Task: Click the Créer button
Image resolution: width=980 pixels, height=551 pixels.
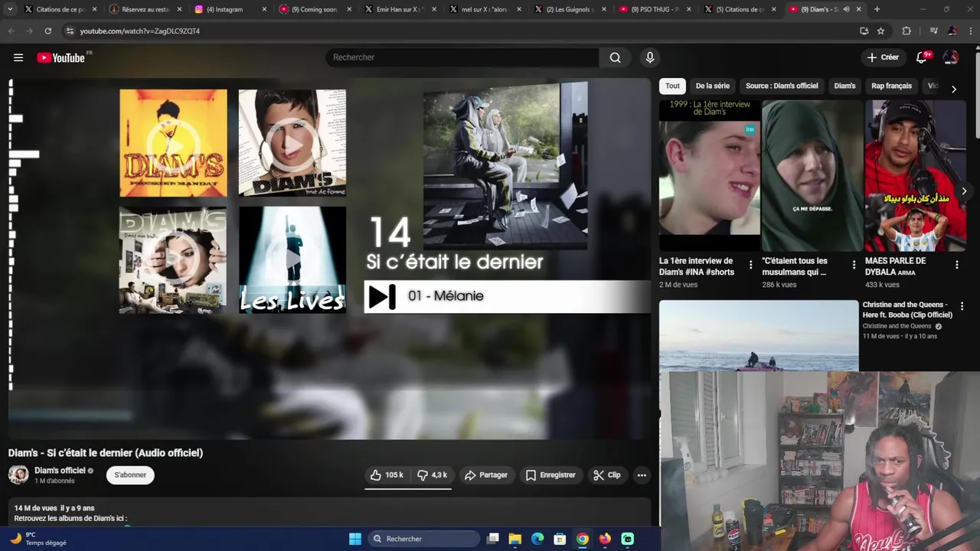Action: coord(883,57)
